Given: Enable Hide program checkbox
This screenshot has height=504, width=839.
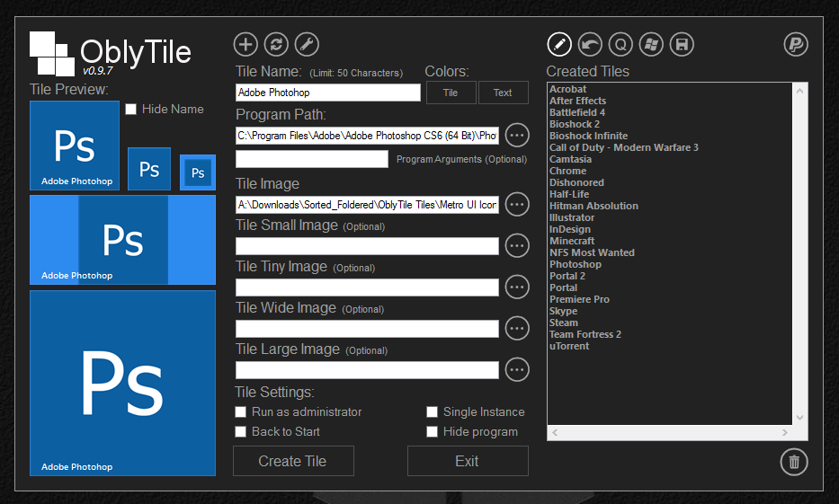Looking at the screenshot, I should 432,432.
